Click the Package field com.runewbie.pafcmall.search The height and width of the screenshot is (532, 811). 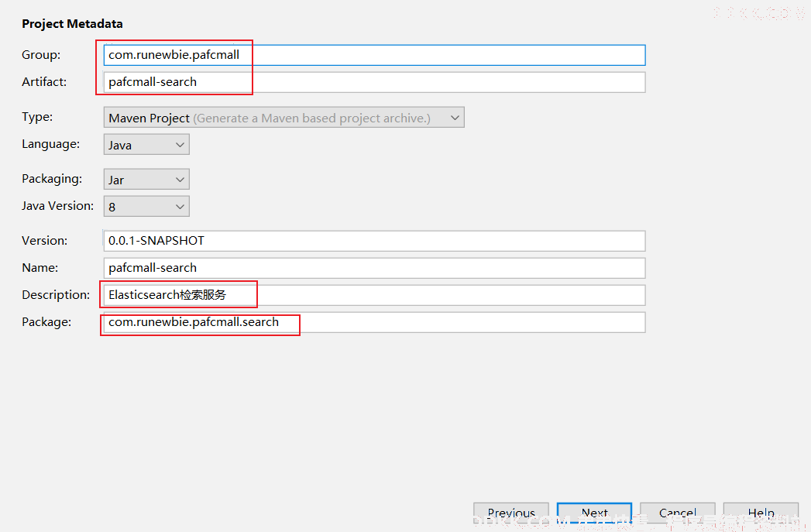[374, 322]
